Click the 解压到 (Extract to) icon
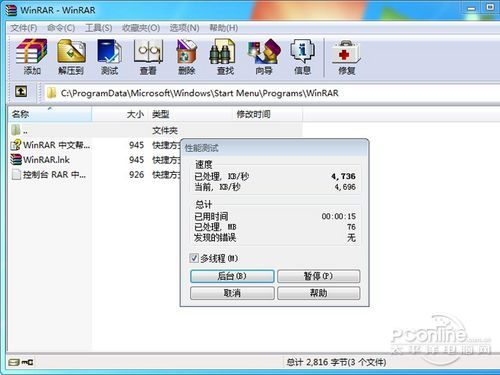The width and height of the screenshot is (500, 375). 71,57
